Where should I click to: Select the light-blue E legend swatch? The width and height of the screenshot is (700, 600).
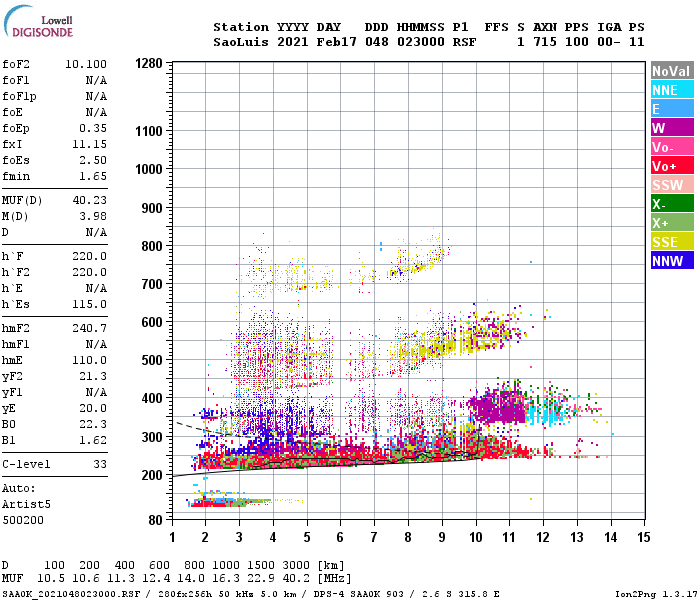point(672,109)
